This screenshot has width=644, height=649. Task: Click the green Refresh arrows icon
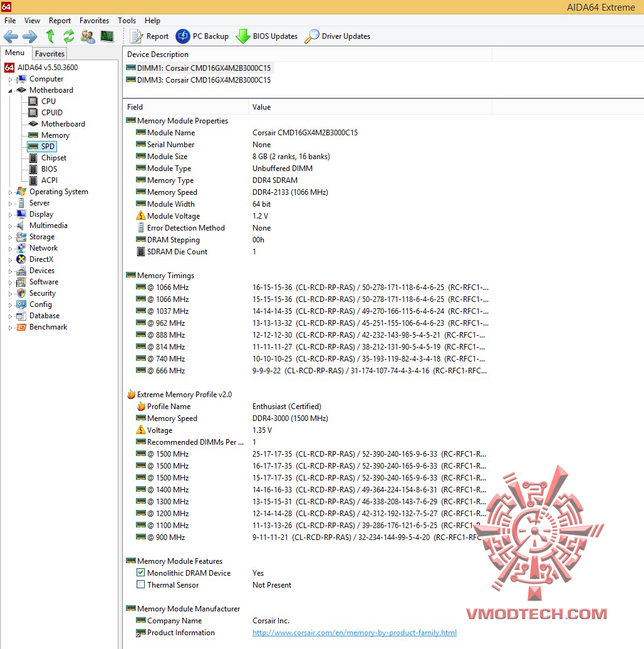tap(69, 36)
